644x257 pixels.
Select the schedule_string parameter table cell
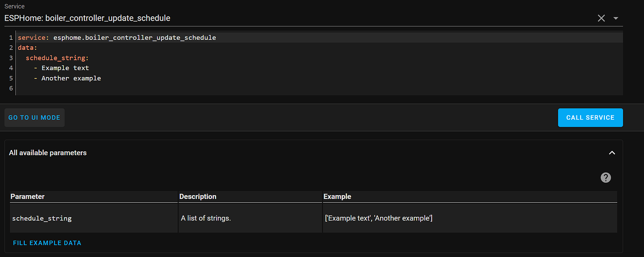(42, 218)
